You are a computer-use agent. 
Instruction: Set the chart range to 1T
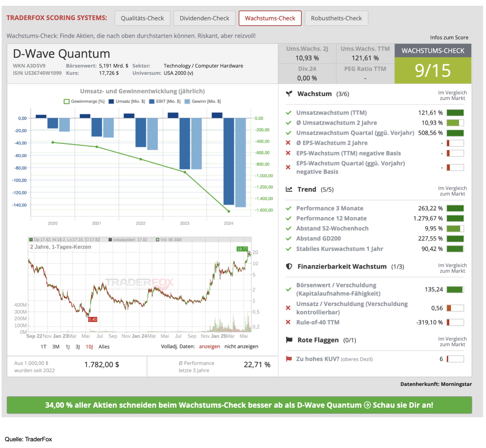point(44,347)
